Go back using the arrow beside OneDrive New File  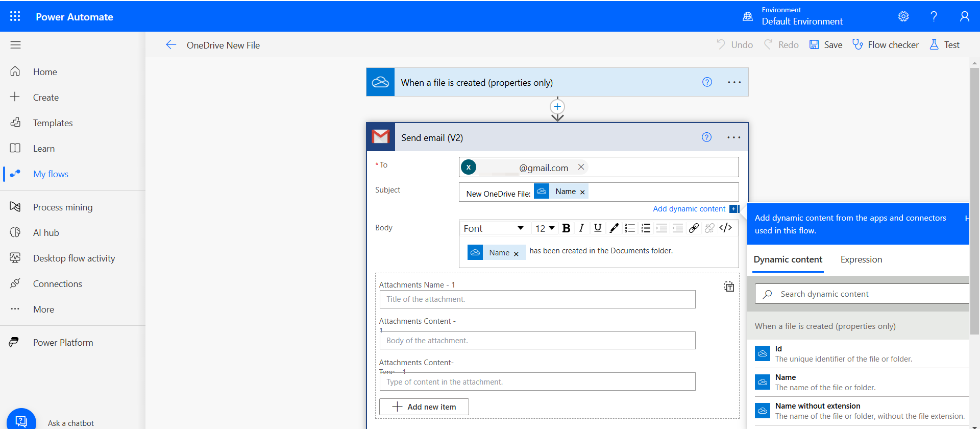tap(171, 45)
